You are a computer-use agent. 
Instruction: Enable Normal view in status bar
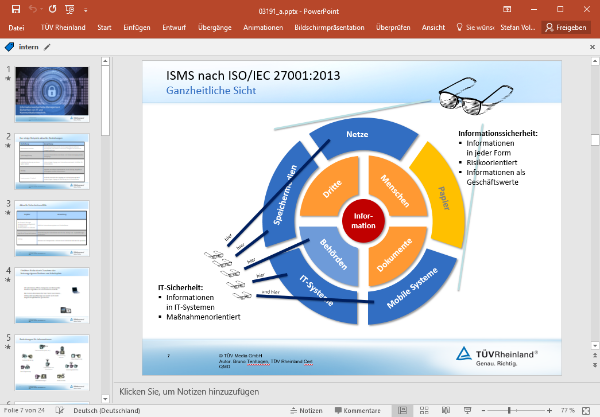coord(403,410)
